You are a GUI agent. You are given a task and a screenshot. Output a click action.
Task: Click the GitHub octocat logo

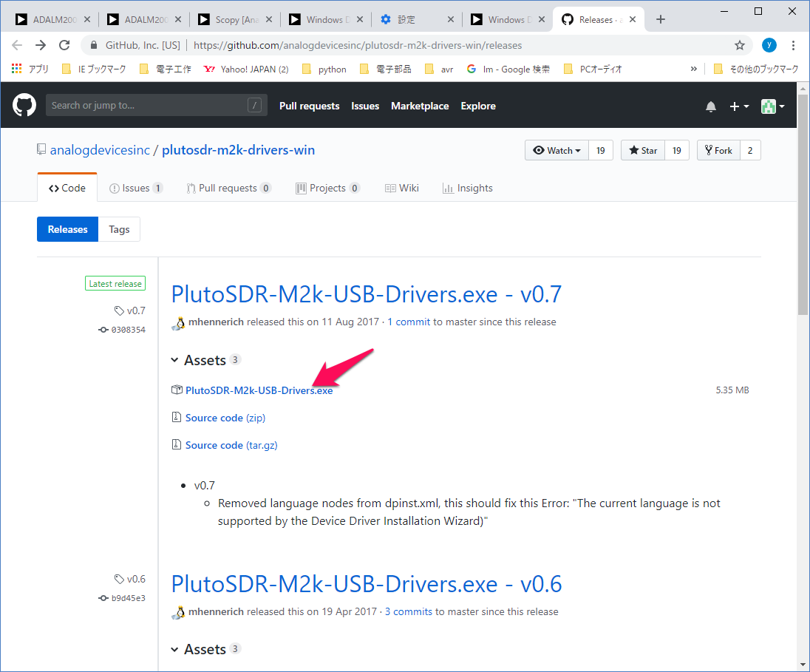24,106
